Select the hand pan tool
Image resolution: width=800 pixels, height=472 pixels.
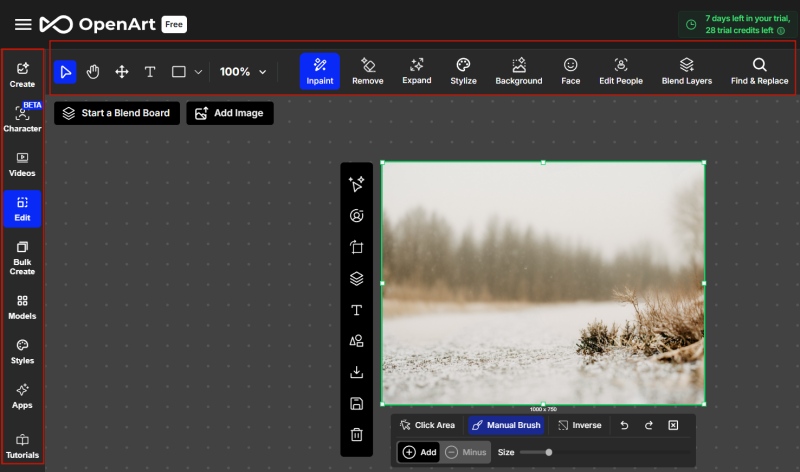click(x=93, y=72)
